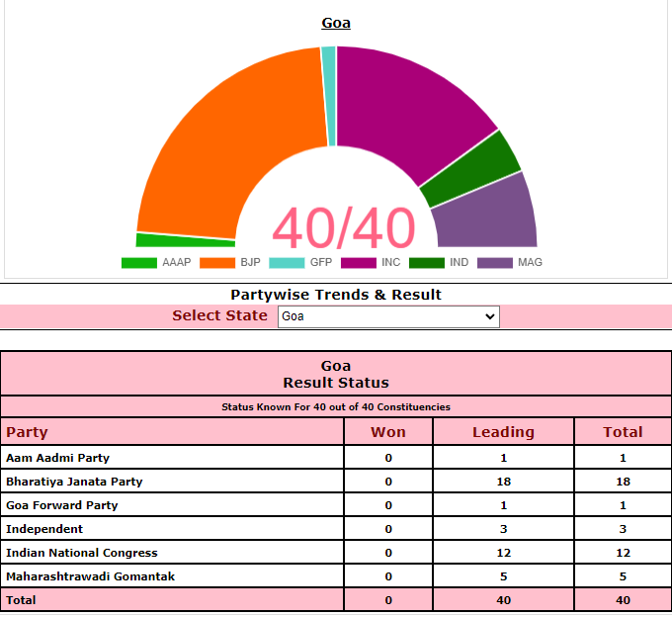Click the Goa chart title
This screenshot has height=617, width=672.
[x=336, y=23]
